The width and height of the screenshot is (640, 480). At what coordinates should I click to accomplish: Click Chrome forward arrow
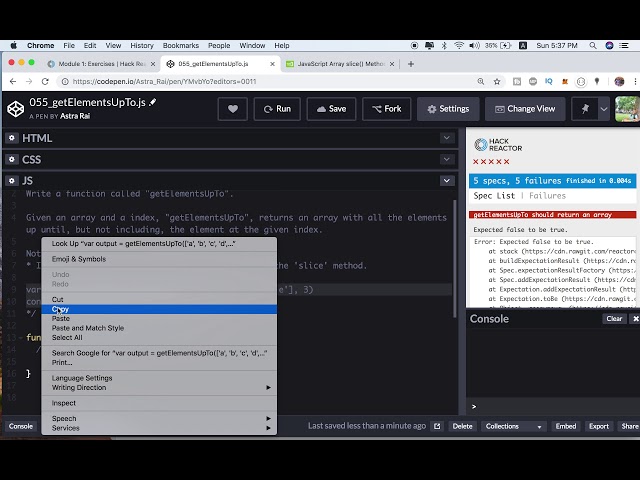pyautogui.click(x=29, y=82)
